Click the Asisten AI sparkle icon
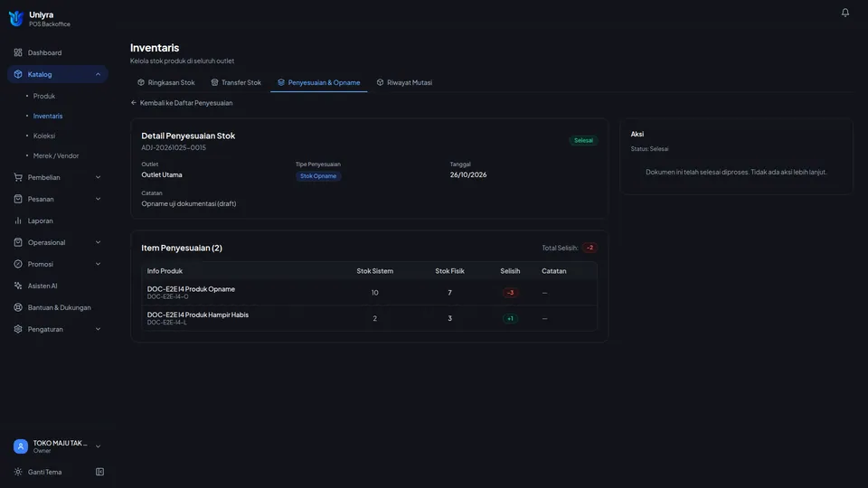Viewport: 868px width, 488px height. (18, 286)
